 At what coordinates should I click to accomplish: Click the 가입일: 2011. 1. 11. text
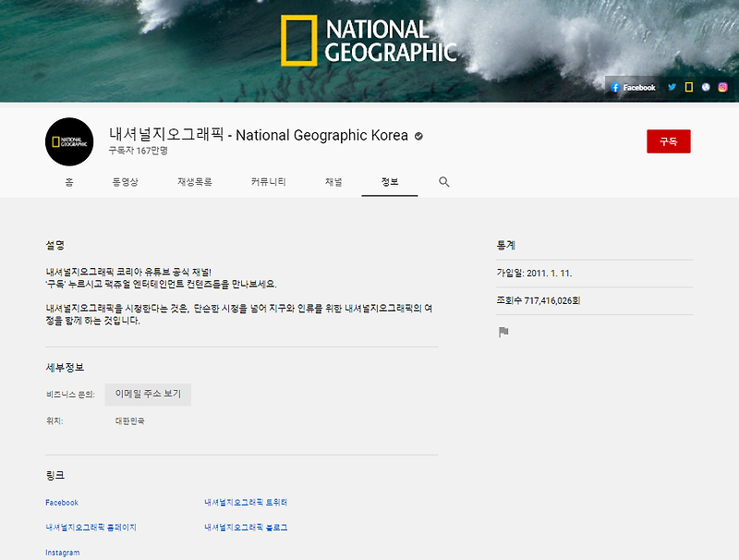click(x=534, y=274)
